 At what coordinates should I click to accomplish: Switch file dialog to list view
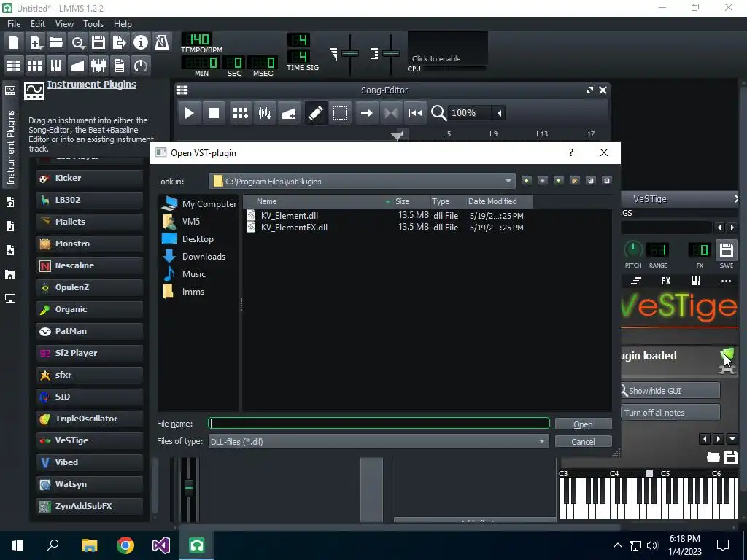click(591, 181)
